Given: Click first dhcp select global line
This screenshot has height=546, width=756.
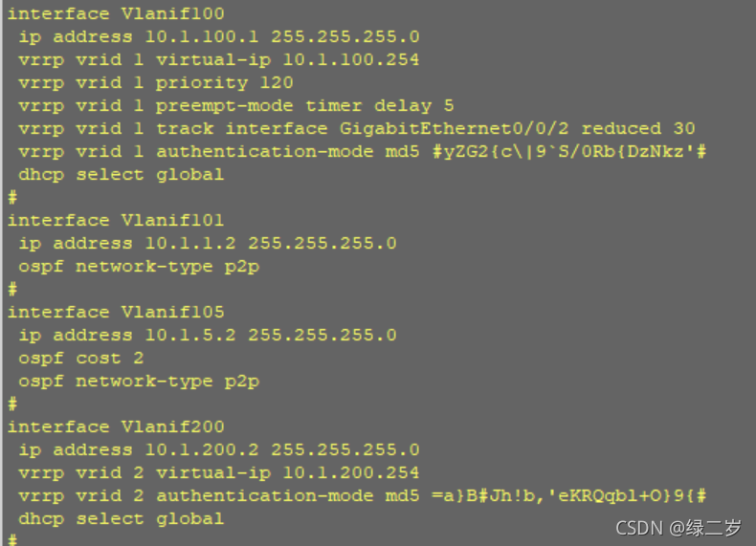Looking at the screenshot, I should [122, 174].
